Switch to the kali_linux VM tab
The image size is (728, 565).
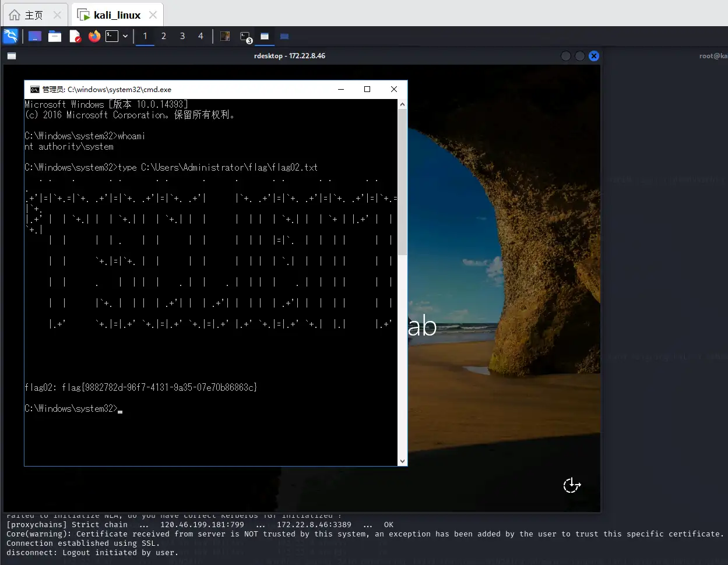tap(117, 15)
